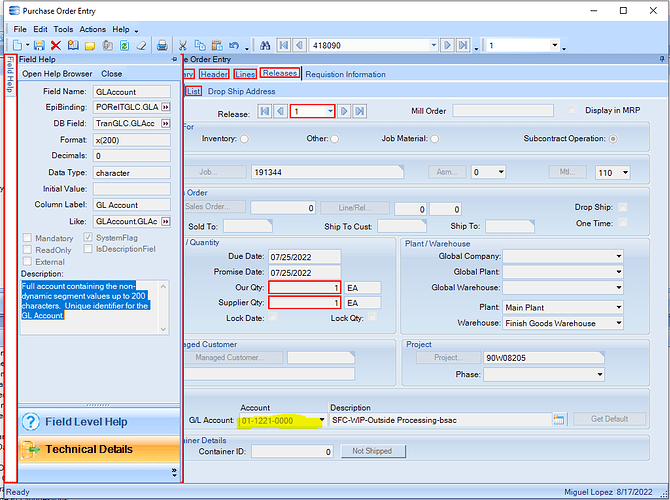Switch to the Header tab
670x500 pixels.
coord(214,74)
